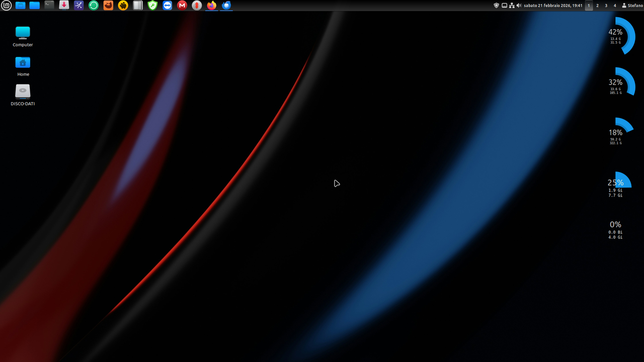Open the yellow piggy bank finance app
The image size is (644, 362).
pos(123,6)
